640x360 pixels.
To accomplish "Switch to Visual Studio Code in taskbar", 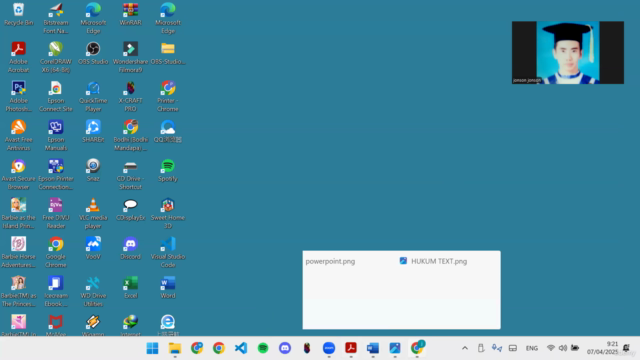I will (241, 348).
